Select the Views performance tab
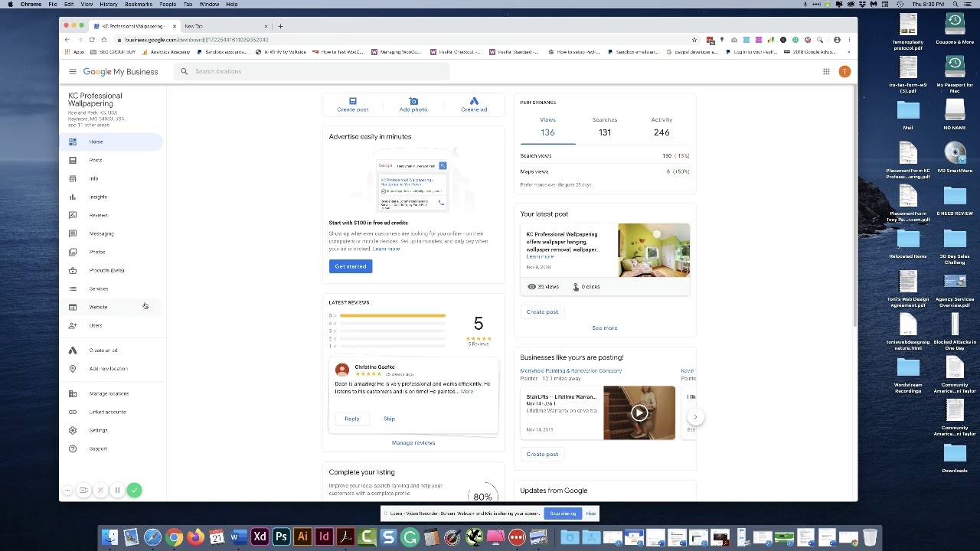The width and height of the screenshot is (980, 551). tap(547, 127)
